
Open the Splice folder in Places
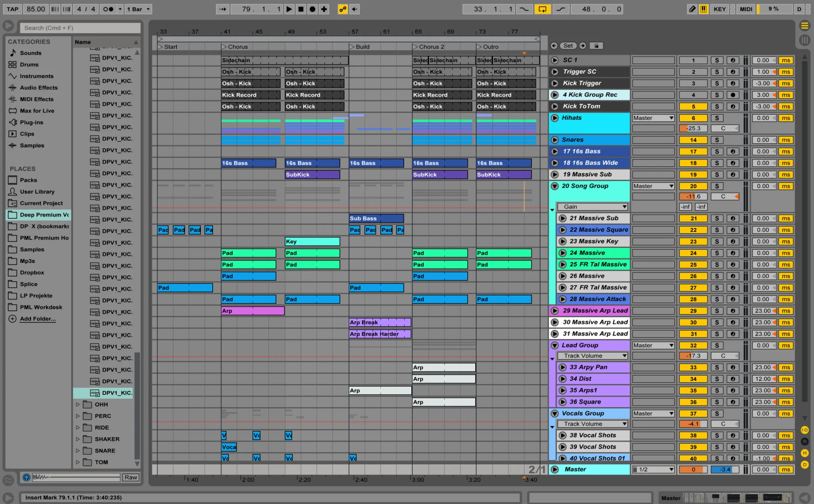click(29, 284)
